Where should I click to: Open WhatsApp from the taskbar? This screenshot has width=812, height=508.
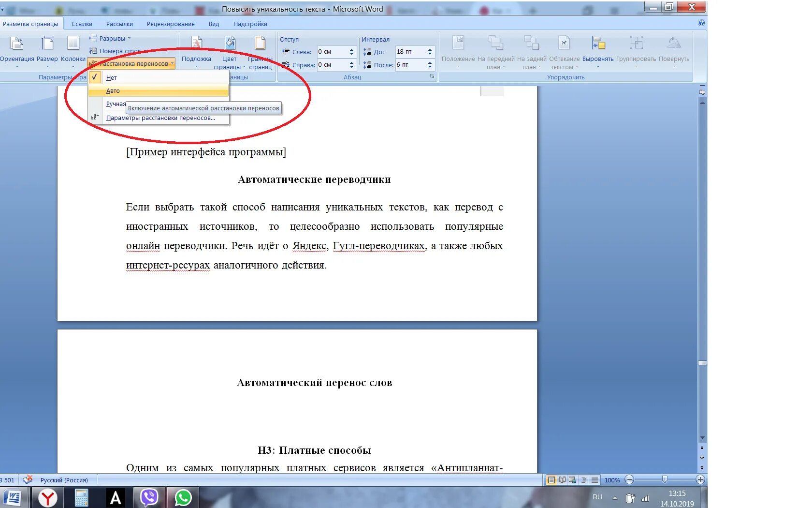(183, 498)
